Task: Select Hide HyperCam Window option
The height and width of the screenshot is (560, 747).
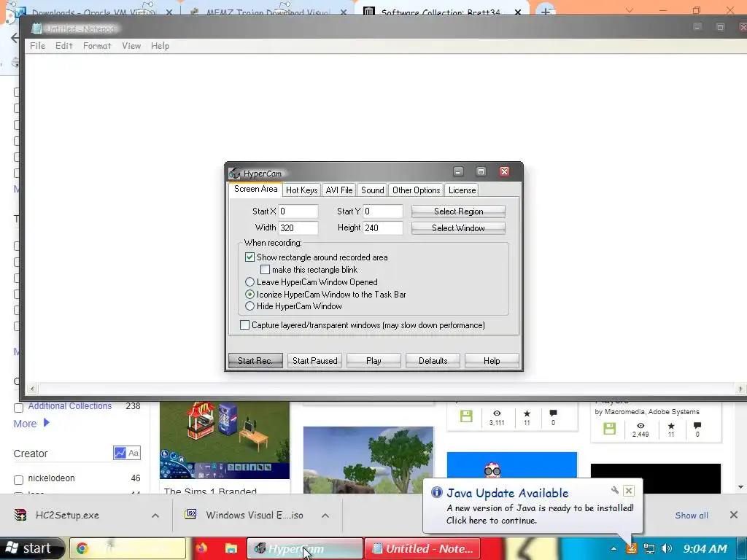Action: 249,306
